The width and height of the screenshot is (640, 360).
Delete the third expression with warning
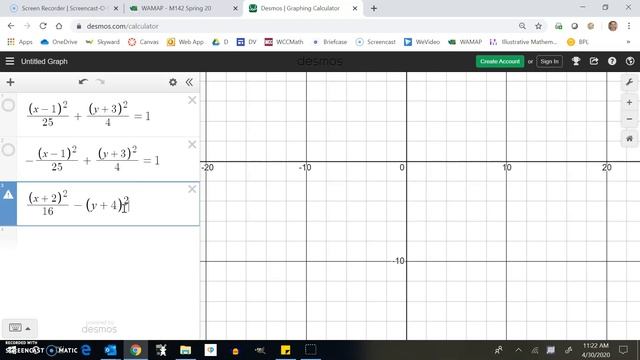coord(192,189)
